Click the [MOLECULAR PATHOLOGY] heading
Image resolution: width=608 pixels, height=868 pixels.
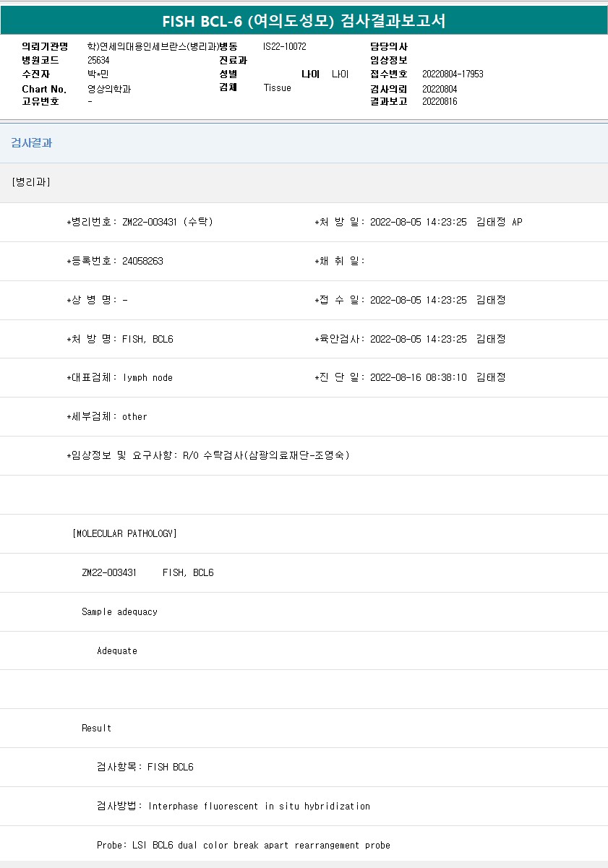pos(124,533)
